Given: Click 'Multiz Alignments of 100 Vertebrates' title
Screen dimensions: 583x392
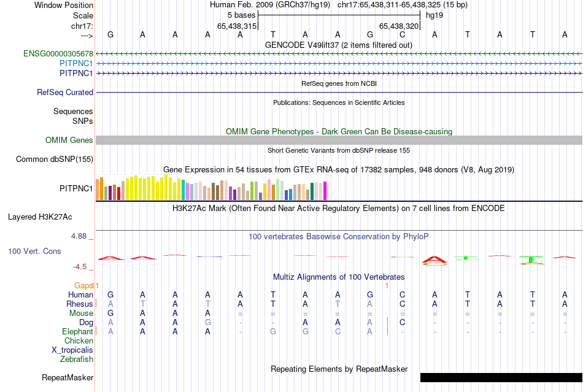Looking at the screenshot, I should [x=339, y=277].
